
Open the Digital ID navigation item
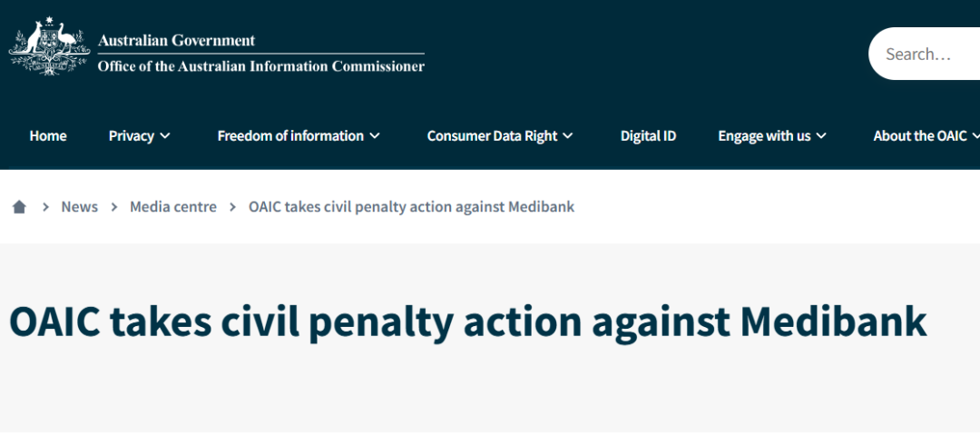point(648,136)
